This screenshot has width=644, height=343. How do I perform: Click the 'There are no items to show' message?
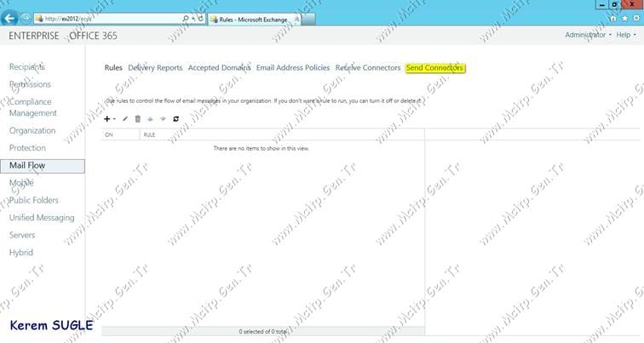(262, 149)
